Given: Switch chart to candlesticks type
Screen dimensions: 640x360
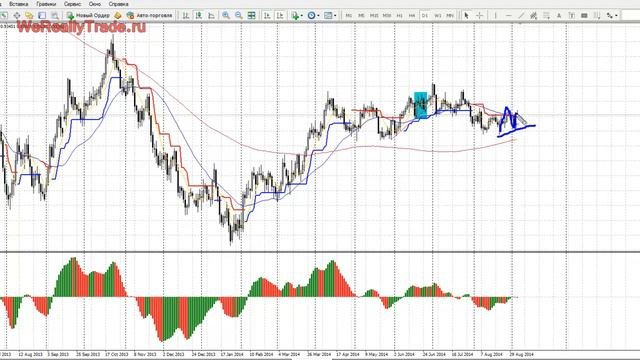Looking at the screenshot, I should click(x=198, y=16).
